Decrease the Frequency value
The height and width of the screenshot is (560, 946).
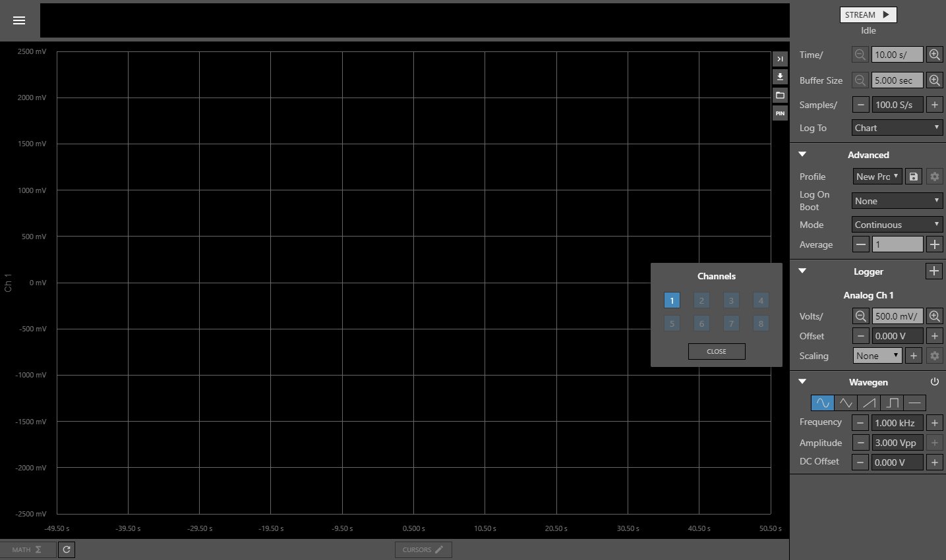click(860, 423)
